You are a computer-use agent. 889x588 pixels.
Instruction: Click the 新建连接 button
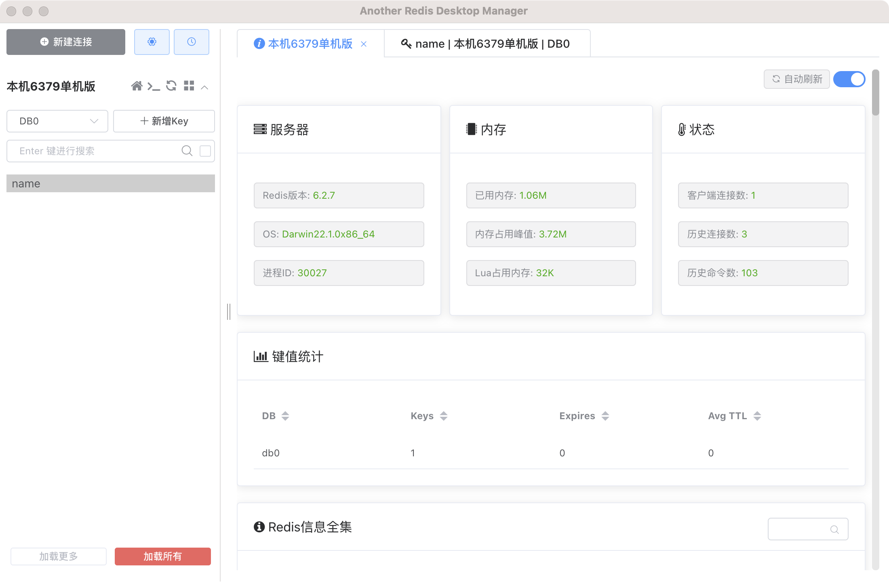(x=66, y=42)
